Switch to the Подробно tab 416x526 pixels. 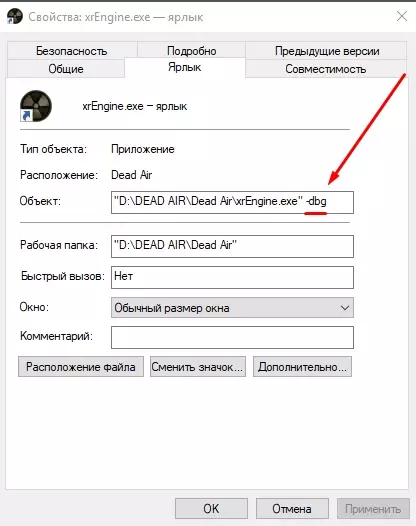pyautogui.click(x=191, y=51)
